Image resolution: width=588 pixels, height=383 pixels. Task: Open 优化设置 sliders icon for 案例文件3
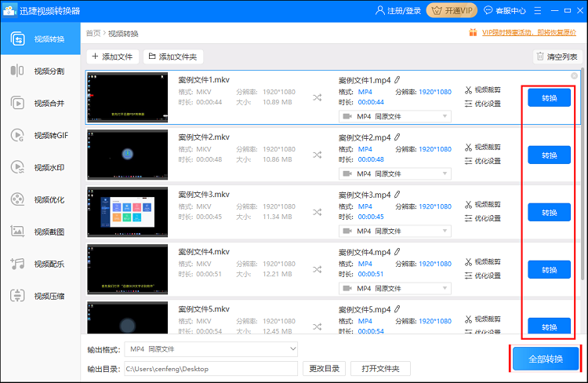pyautogui.click(x=469, y=218)
